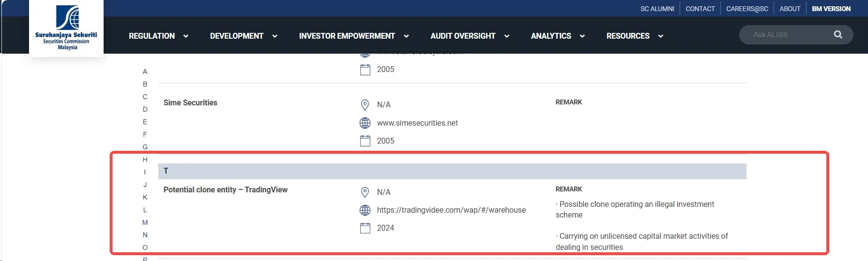This screenshot has width=868, height=261.
Task: Click the T section header bar
Action: (x=452, y=171)
